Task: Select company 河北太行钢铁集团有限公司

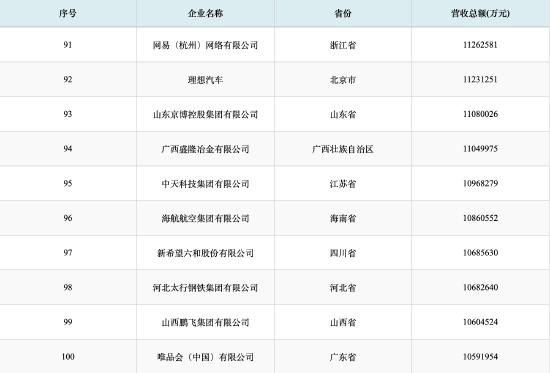Action: click(205, 288)
